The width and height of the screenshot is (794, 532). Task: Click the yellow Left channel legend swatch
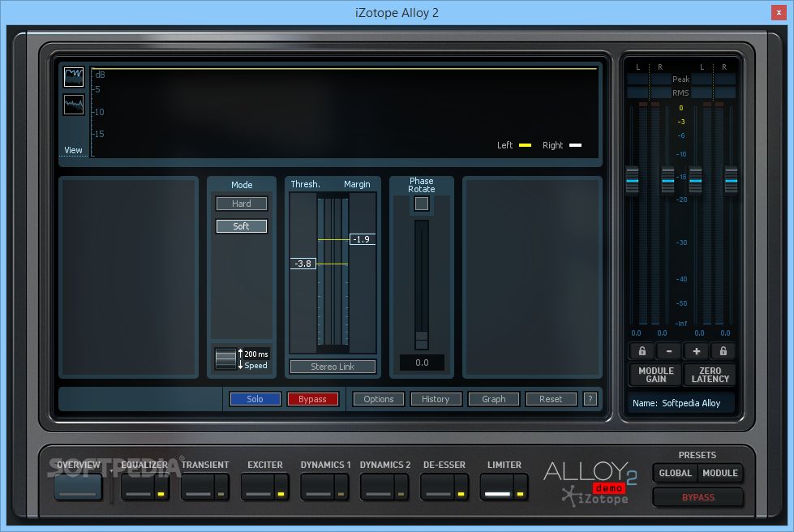tap(525, 145)
